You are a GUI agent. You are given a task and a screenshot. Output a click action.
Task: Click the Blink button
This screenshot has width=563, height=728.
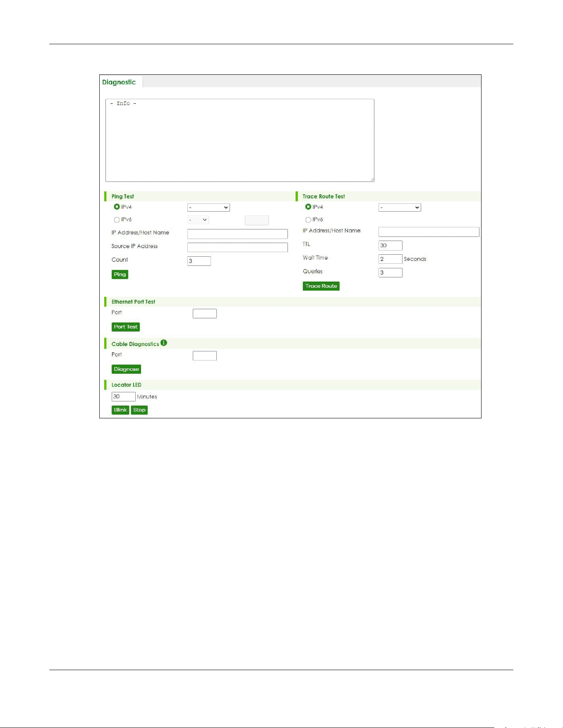(x=120, y=410)
